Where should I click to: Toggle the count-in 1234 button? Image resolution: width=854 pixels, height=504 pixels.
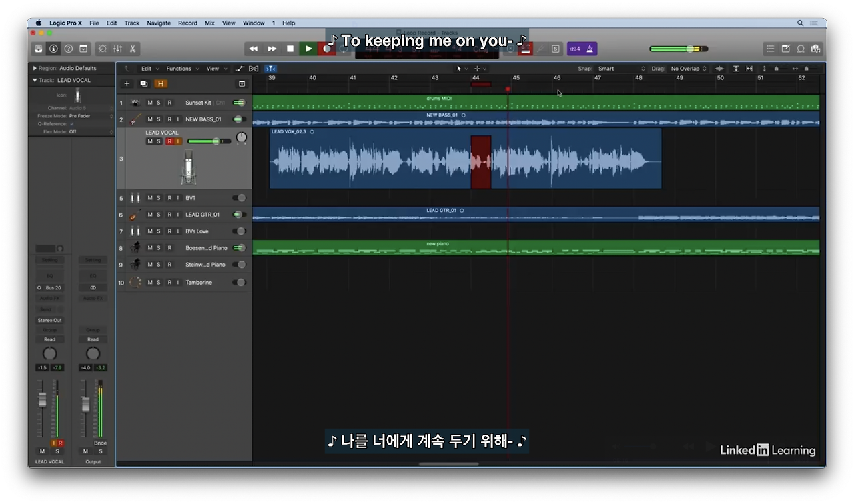tap(574, 49)
